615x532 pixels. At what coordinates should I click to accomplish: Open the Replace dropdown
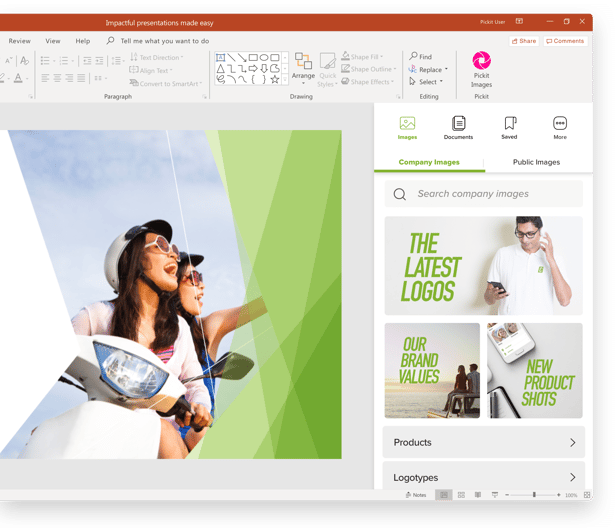(429, 70)
